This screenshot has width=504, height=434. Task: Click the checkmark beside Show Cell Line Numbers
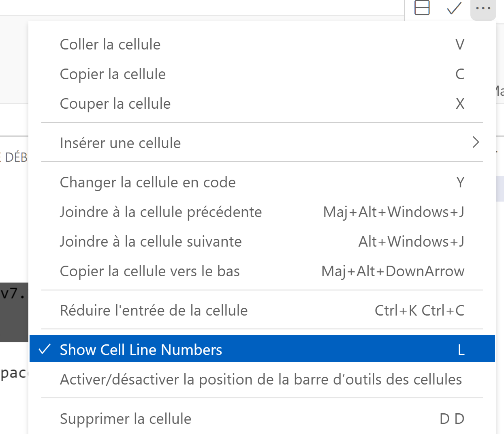pos(45,348)
